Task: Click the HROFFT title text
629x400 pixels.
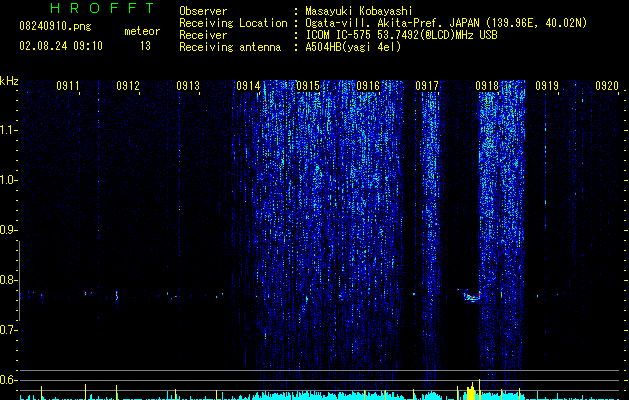Action: click(102, 8)
